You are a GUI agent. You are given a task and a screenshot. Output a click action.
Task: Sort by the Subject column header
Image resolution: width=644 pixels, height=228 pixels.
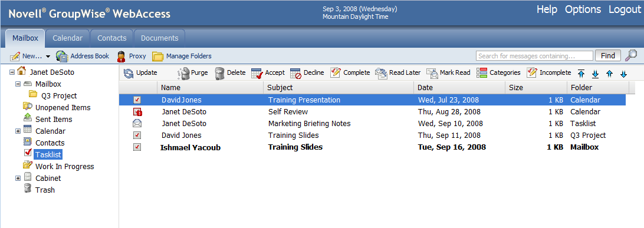(x=339, y=87)
